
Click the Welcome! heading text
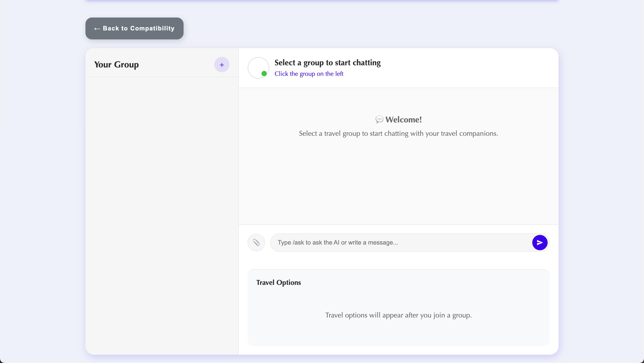click(x=403, y=119)
